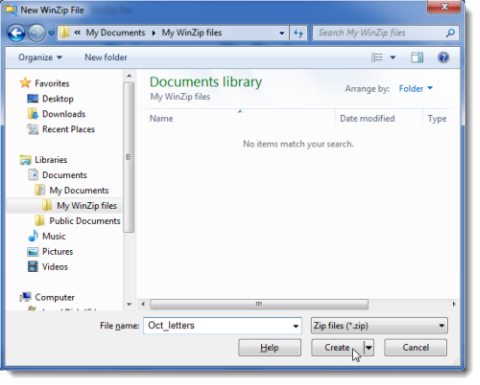
Task: Click the Cancel button
Action: pos(415,348)
